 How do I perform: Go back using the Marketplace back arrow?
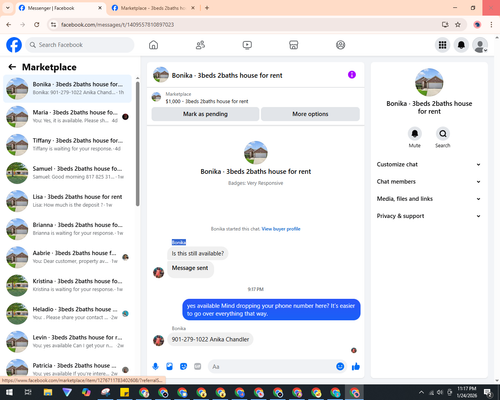click(x=12, y=67)
